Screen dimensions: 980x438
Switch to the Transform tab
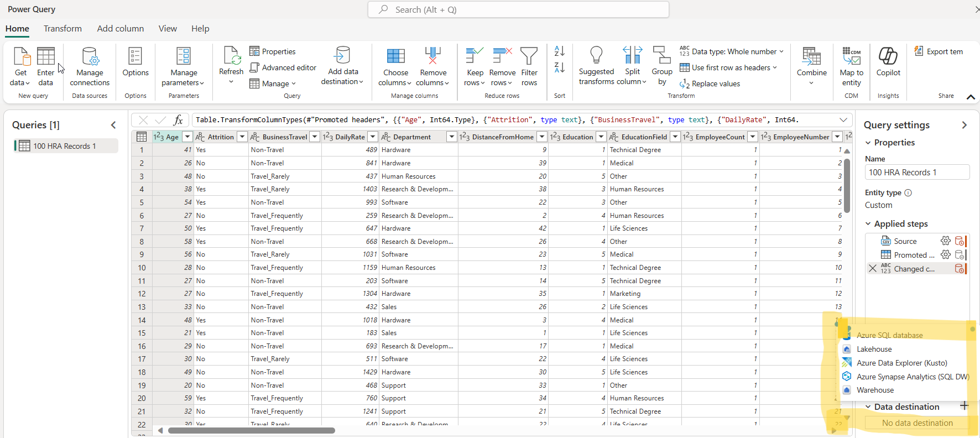tap(62, 29)
